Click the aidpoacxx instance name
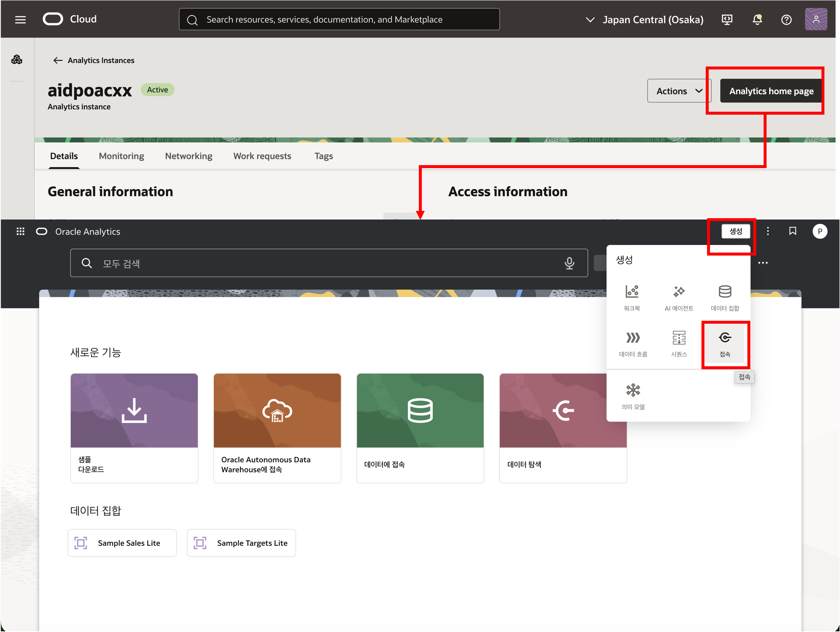Screen dimensions: 840x632 [x=90, y=90]
